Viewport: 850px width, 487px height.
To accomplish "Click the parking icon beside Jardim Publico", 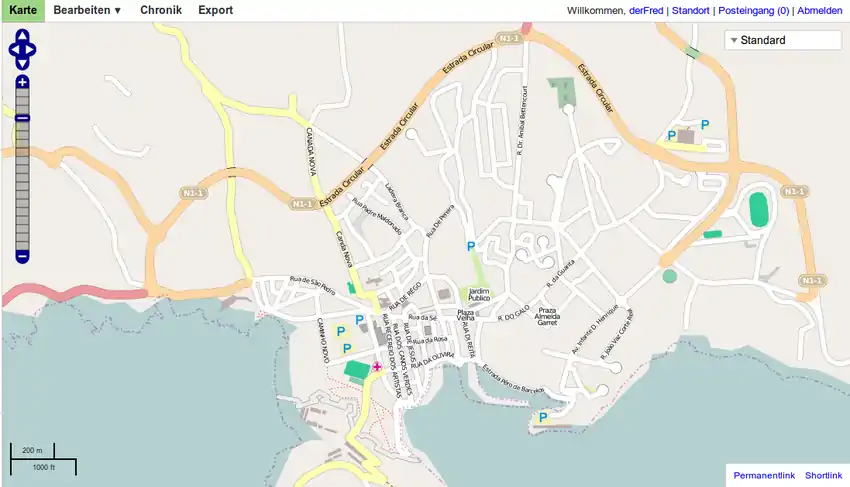I will tap(471, 246).
